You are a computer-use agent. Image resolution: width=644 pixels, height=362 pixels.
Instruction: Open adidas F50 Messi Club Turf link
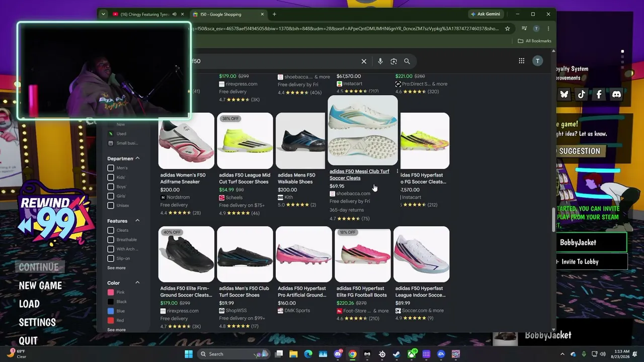click(359, 174)
